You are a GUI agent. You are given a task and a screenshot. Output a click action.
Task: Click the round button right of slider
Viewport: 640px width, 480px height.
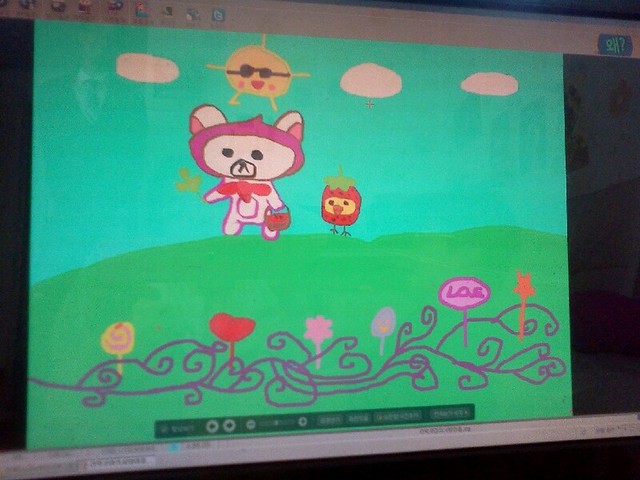click(x=302, y=422)
